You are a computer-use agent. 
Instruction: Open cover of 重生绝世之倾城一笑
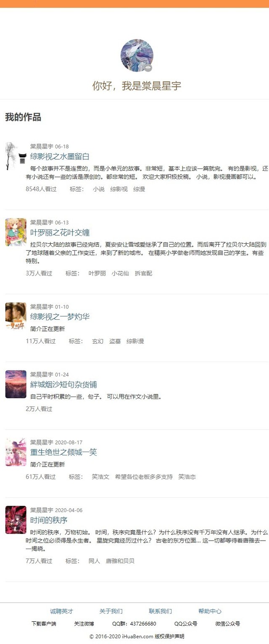click(x=16, y=452)
